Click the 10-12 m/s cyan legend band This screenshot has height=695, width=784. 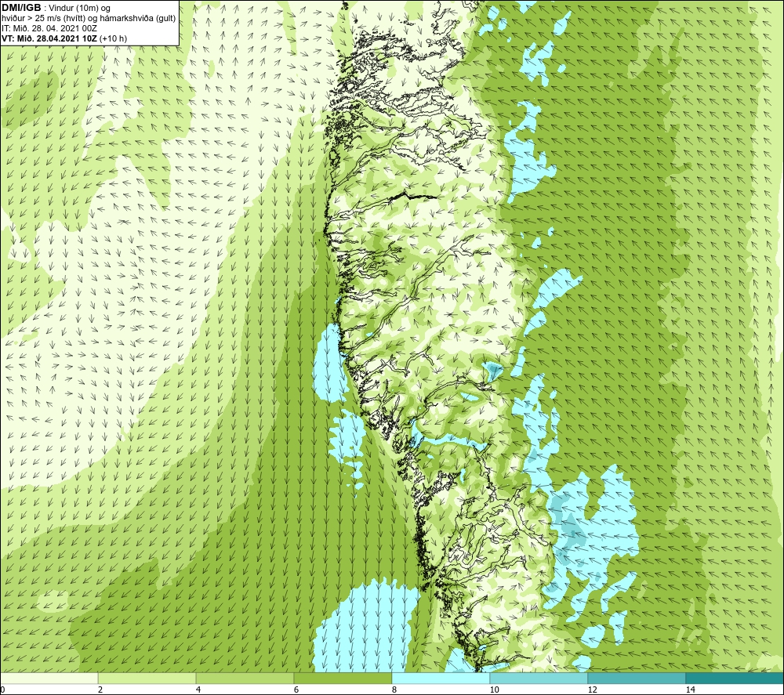539,678
